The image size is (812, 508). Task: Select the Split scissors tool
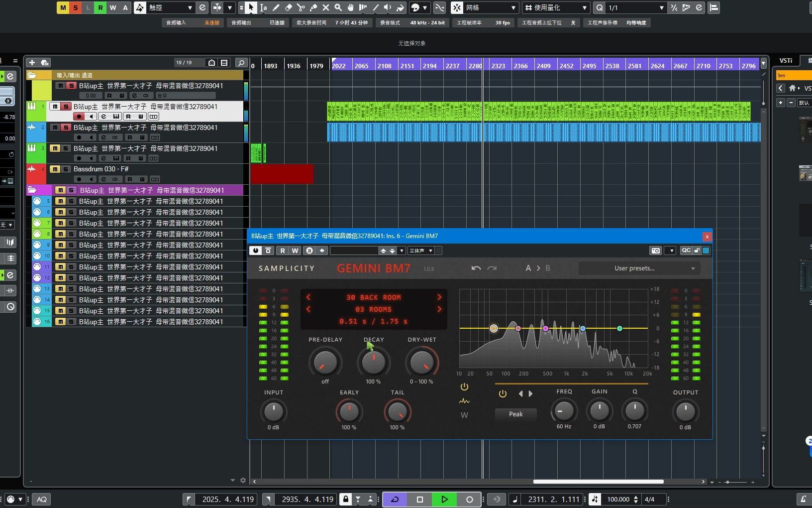(301, 7)
